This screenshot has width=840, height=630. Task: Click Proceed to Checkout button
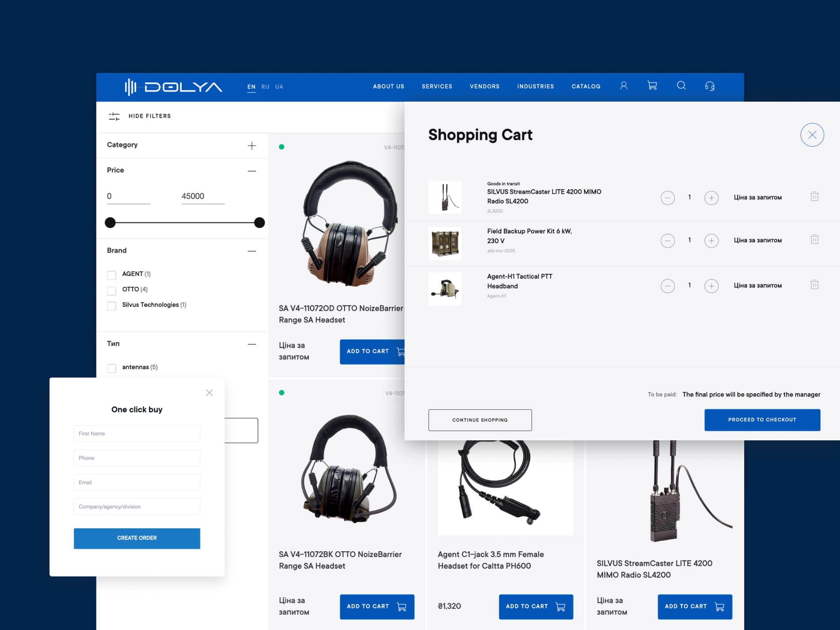(x=762, y=420)
